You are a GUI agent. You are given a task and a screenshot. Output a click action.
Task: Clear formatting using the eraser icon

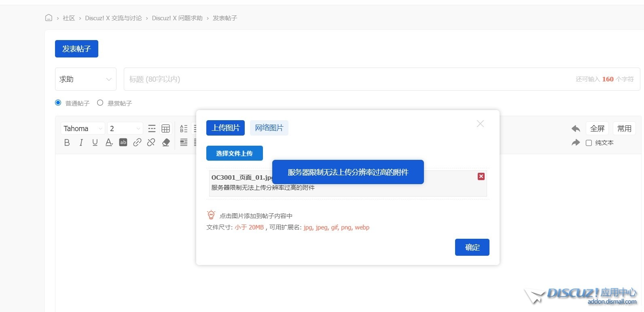pyautogui.click(x=166, y=142)
